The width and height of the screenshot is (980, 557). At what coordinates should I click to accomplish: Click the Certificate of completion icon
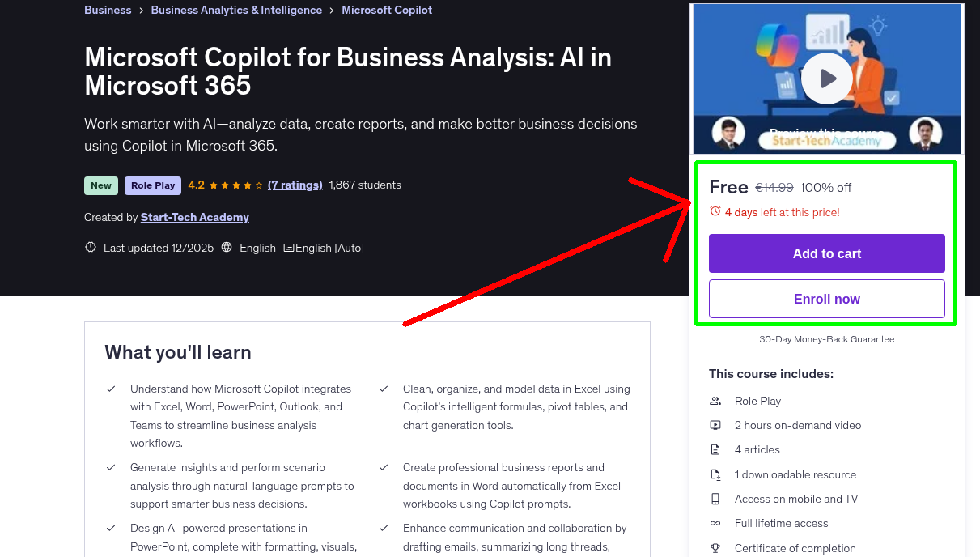point(715,547)
